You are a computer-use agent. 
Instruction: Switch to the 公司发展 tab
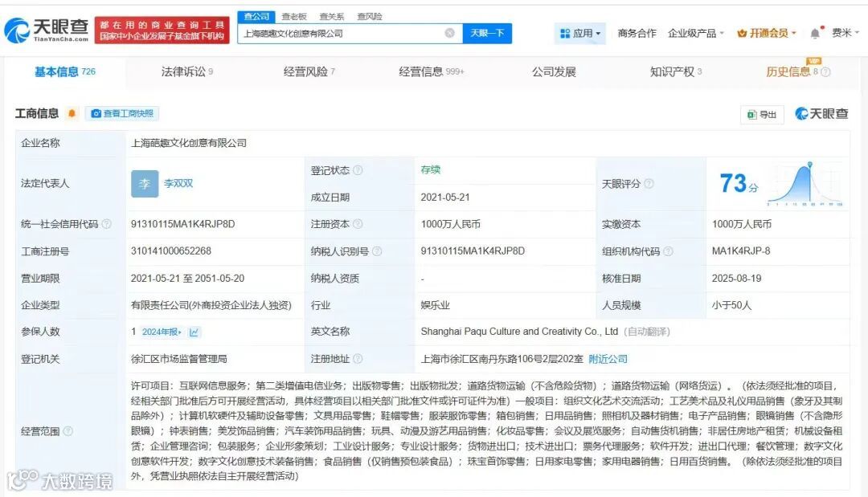click(x=554, y=72)
